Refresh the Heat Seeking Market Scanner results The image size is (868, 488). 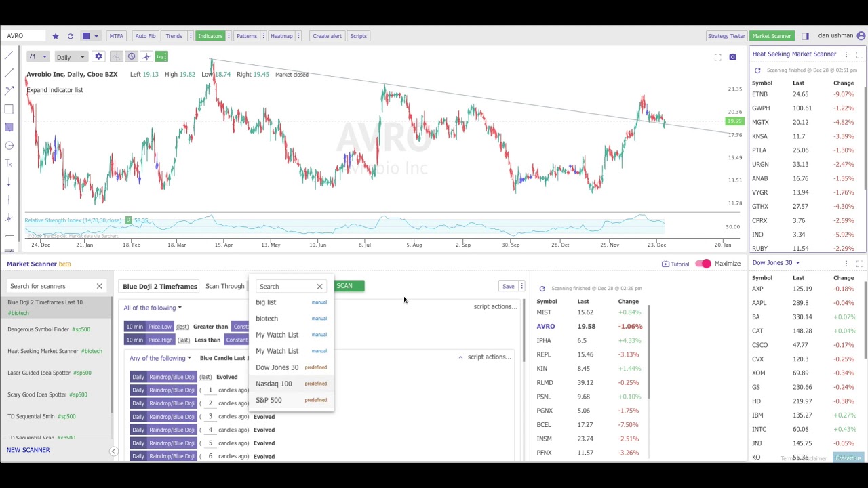pos(757,70)
